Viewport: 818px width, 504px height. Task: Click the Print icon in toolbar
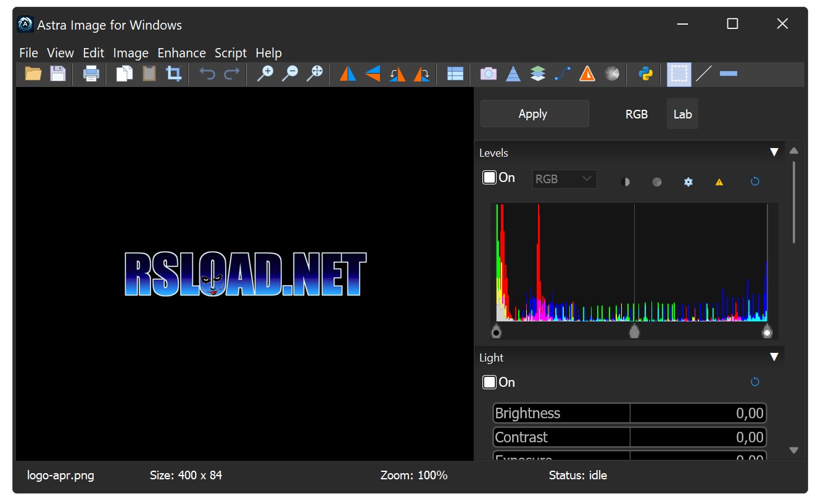91,74
